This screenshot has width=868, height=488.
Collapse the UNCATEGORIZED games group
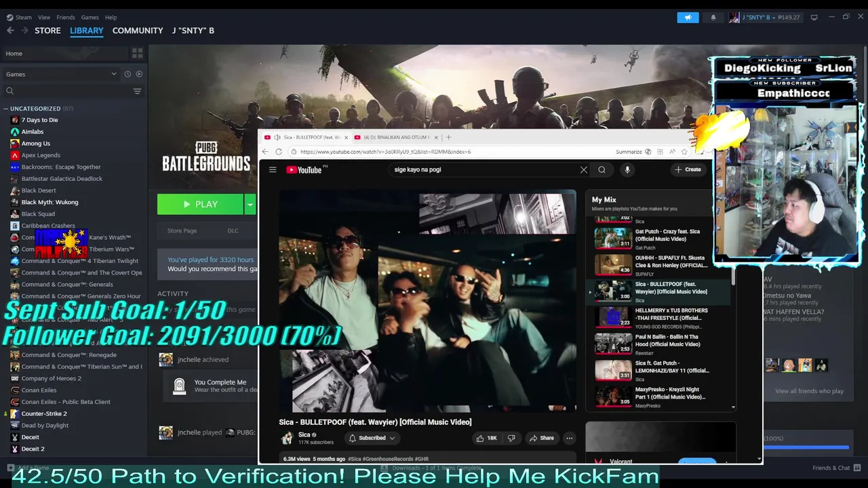[5, 108]
